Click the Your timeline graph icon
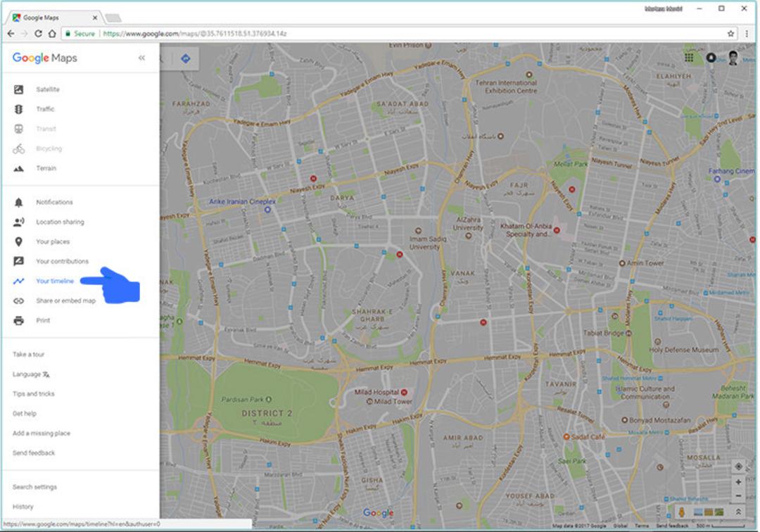Image resolution: width=760 pixels, height=532 pixels. tap(18, 281)
